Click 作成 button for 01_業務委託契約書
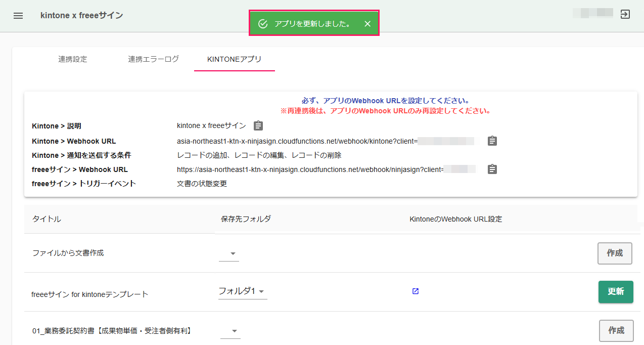This screenshot has height=345, width=644. 616,331
